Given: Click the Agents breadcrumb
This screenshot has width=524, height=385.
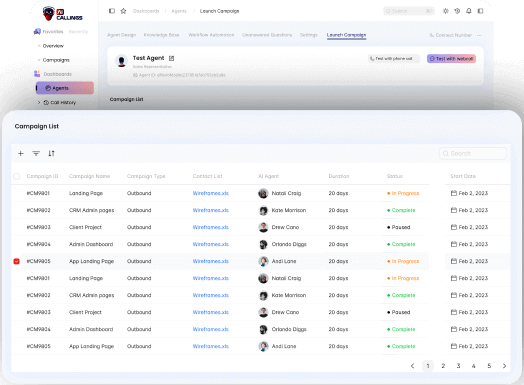Looking at the screenshot, I should click(x=179, y=11).
